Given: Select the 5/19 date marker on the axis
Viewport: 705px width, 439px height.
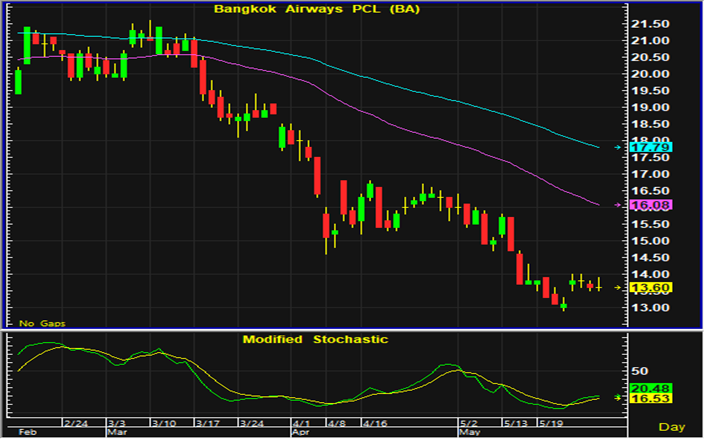Looking at the screenshot, I should 551,423.
